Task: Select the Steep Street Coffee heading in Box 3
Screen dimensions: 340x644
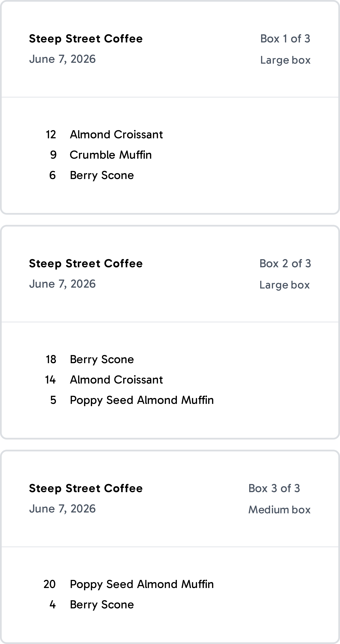Action: click(86, 488)
